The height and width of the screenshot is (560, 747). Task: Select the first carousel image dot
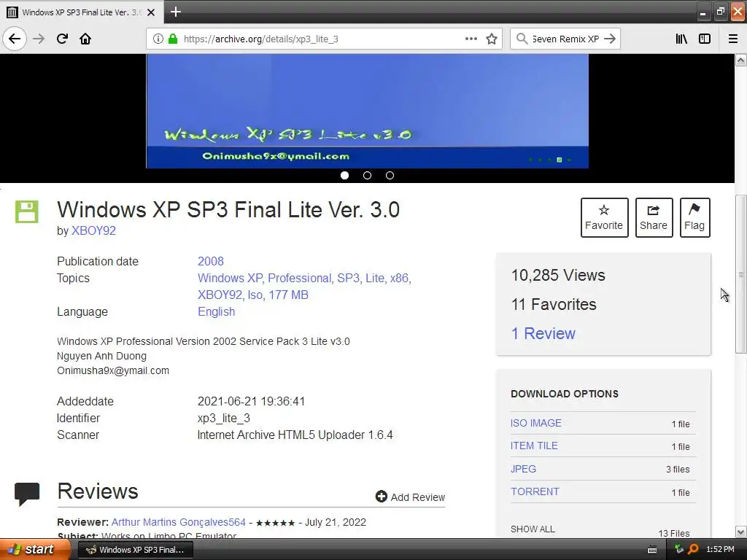pos(344,175)
